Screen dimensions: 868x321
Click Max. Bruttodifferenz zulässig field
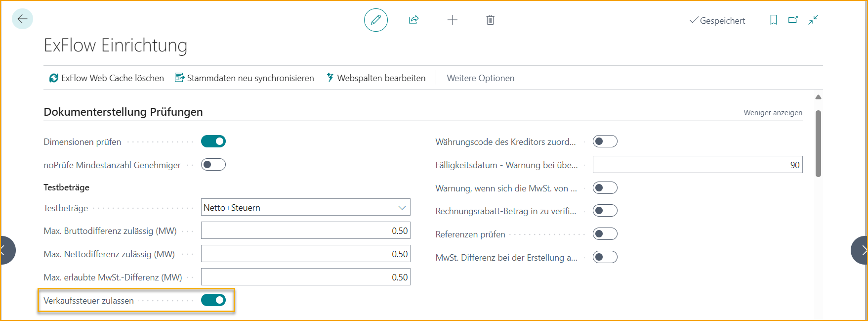pyautogui.click(x=306, y=230)
